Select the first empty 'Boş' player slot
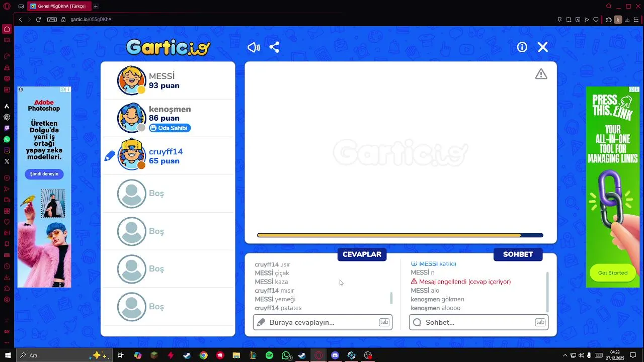Viewport: 644px width, 362px height. (x=168, y=194)
